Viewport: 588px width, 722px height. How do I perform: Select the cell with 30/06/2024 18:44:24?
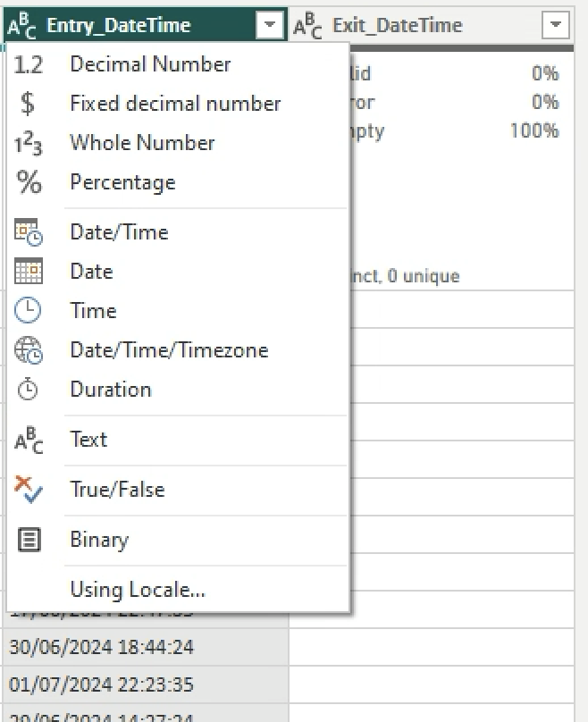[101, 646]
